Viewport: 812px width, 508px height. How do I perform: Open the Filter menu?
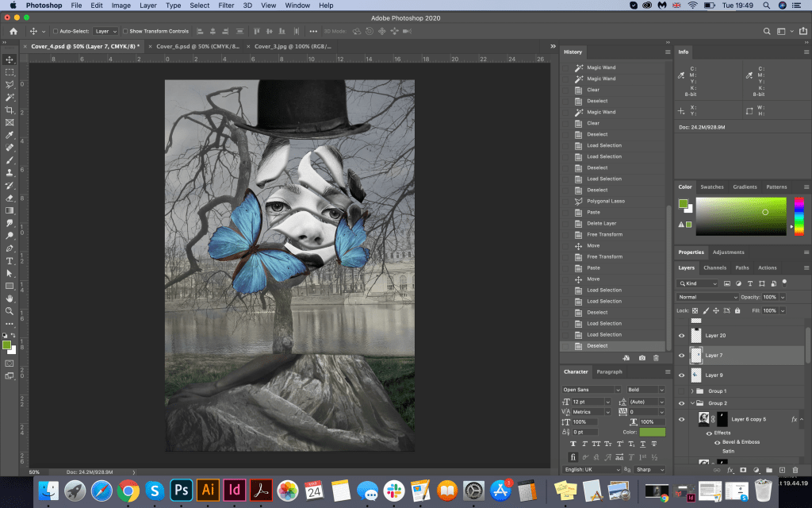point(226,6)
